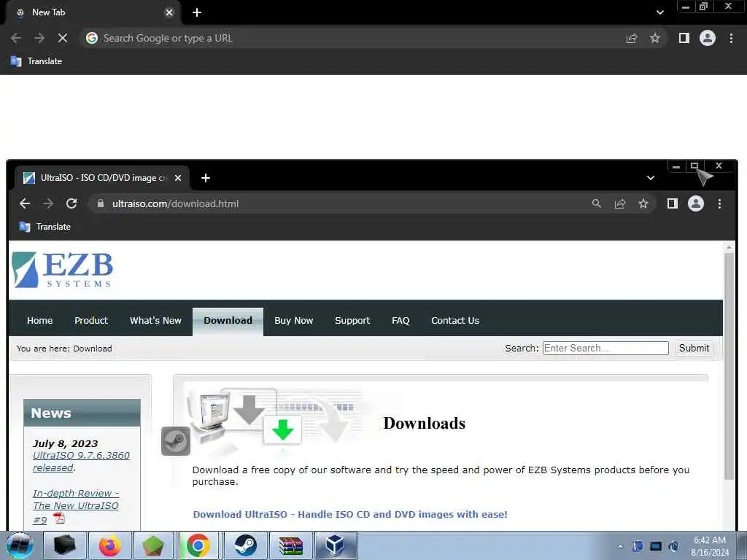Open taskbar clock showing 6:42 AM
The image size is (747, 560).
click(710, 546)
